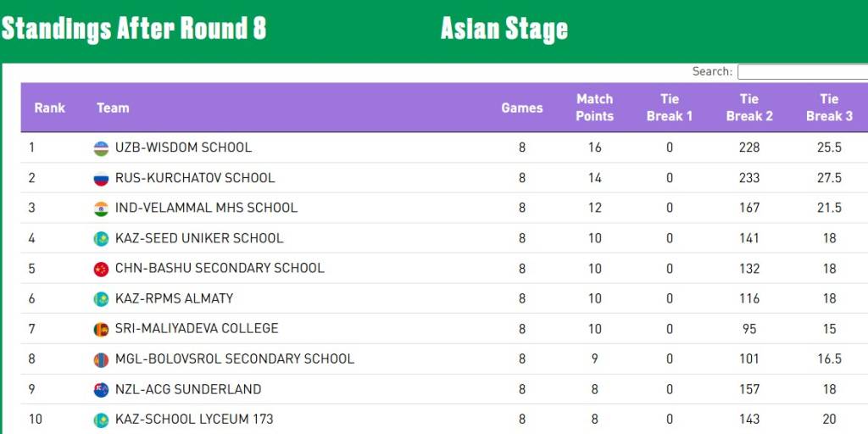
Task: Click the Sri Lanka flag beside SRI-MALIYADEVA COLLEGE
Action: pyautogui.click(x=101, y=329)
